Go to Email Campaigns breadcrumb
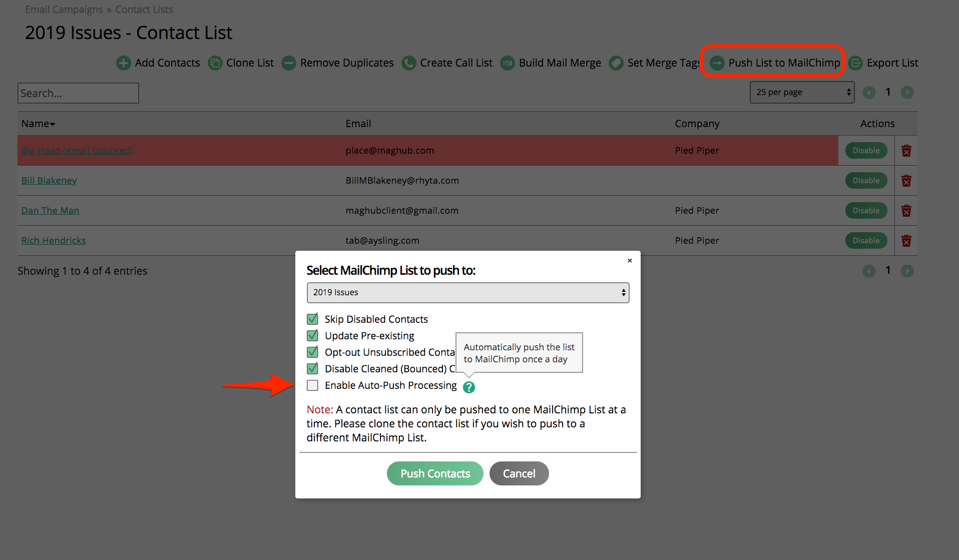The height and width of the screenshot is (560, 959). [64, 10]
